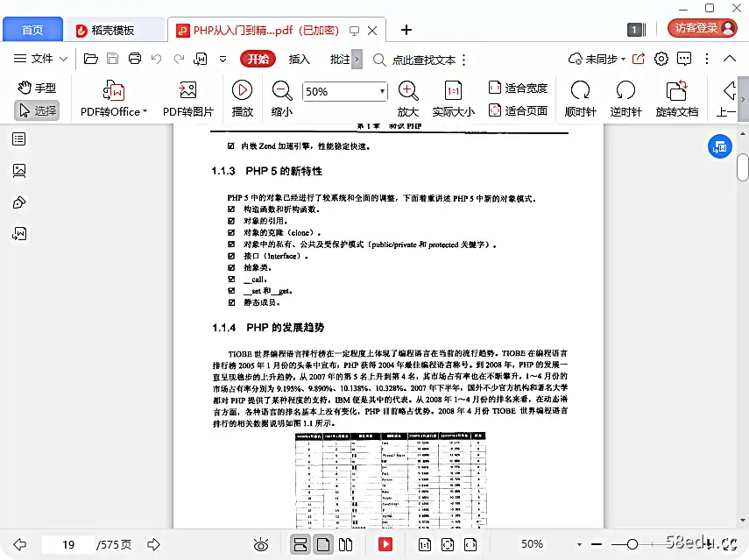Expand the 文件 menu dropdown arrow
Image resolution: width=749 pixels, height=560 pixels.
[x=63, y=60]
